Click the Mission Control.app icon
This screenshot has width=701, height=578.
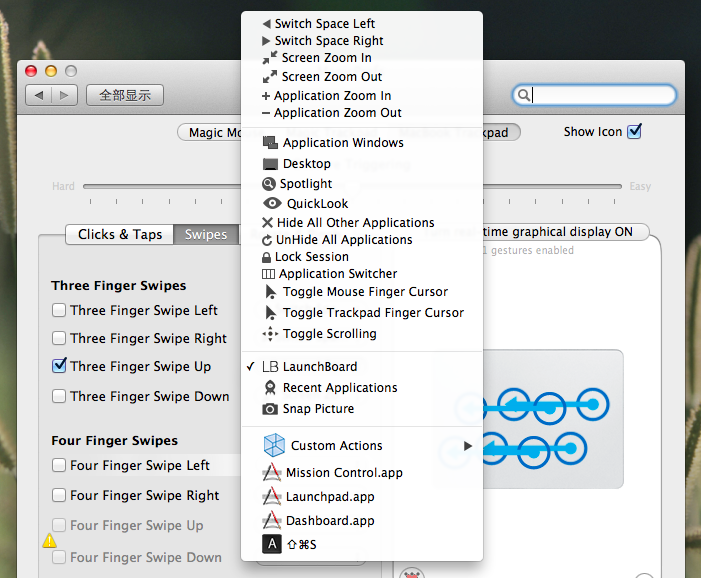[x=272, y=473]
